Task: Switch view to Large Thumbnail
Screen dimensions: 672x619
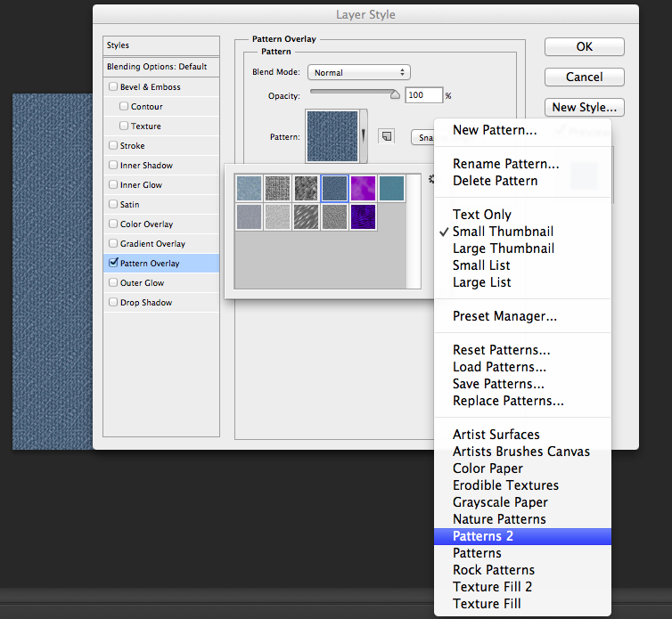Action: 522,248
